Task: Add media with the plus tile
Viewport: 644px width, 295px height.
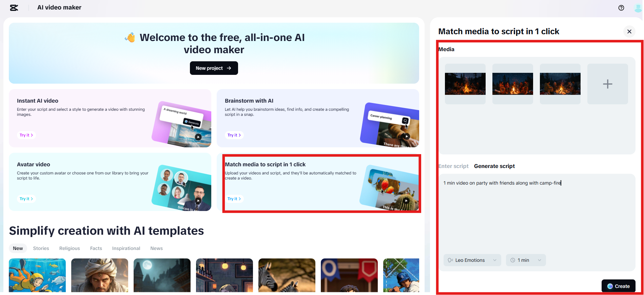Action: point(608,84)
